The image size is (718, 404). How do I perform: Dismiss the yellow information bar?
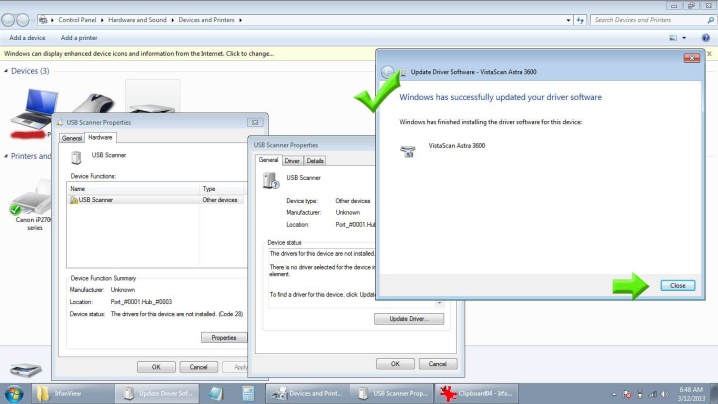pos(709,54)
